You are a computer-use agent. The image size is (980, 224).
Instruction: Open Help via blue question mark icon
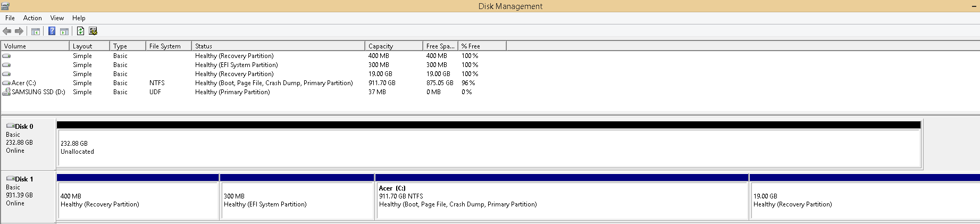[x=52, y=31]
